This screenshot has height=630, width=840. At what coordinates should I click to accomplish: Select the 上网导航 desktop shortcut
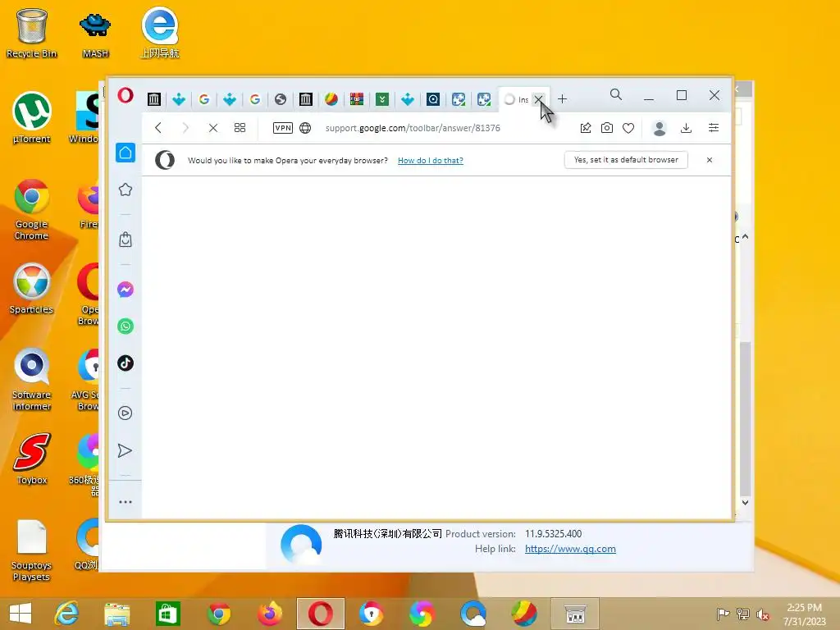tap(160, 33)
